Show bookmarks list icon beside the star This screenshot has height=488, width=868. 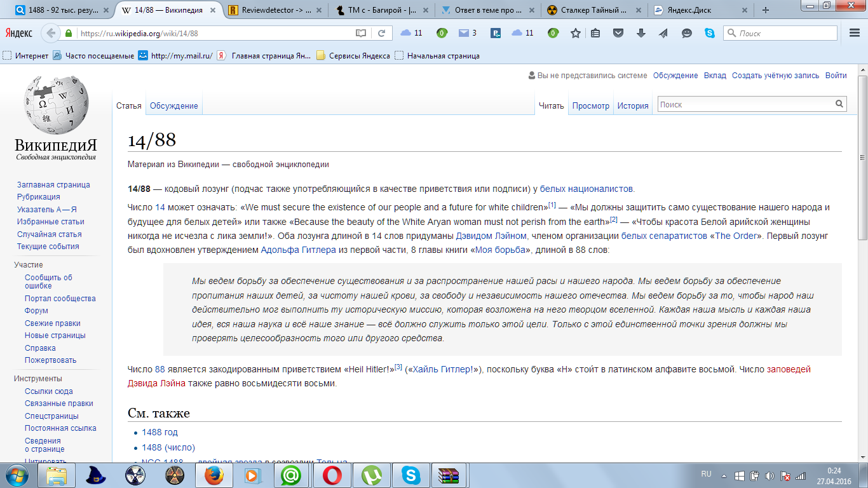(x=595, y=33)
